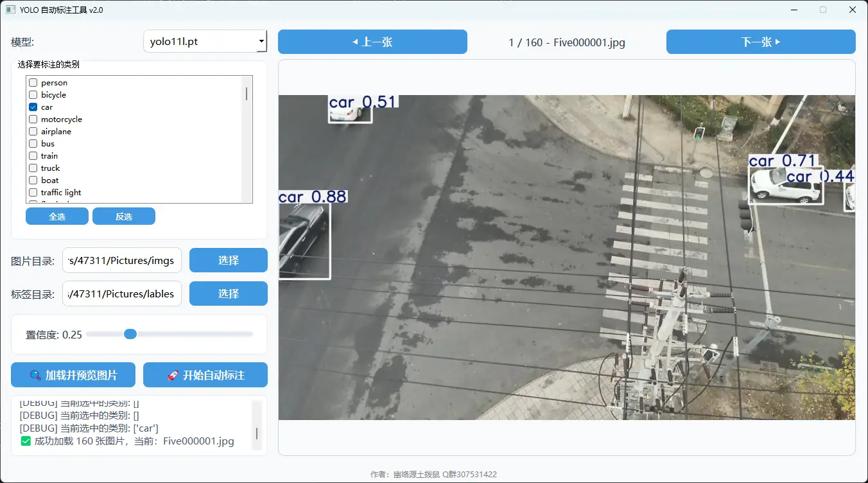This screenshot has width=868, height=483.
Task: Tick the traffic light checkbox
Action: pos(33,193)
